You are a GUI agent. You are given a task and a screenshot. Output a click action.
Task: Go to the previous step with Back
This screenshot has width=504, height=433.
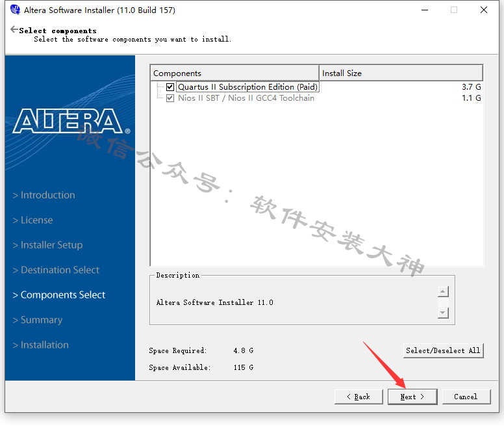[x=359, y=397]
